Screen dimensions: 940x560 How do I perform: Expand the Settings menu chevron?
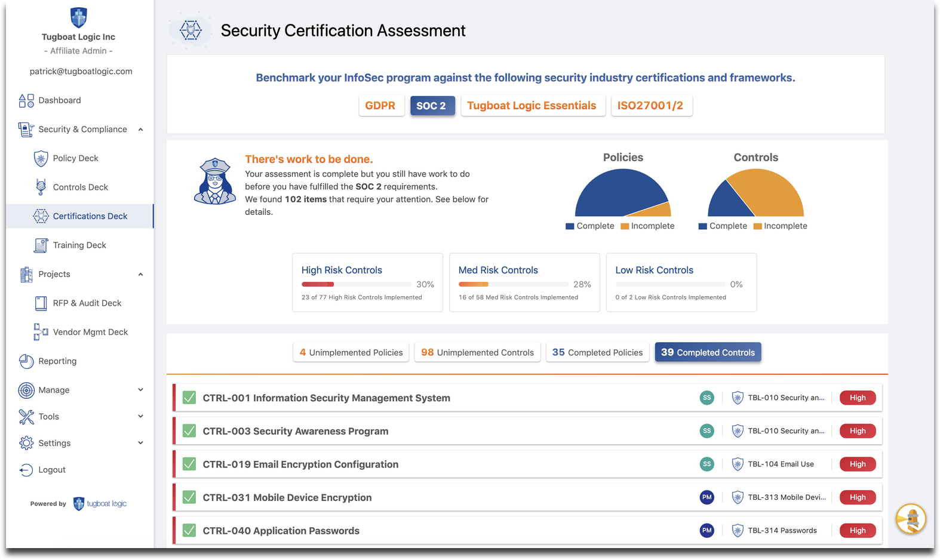tap(140, 443)
